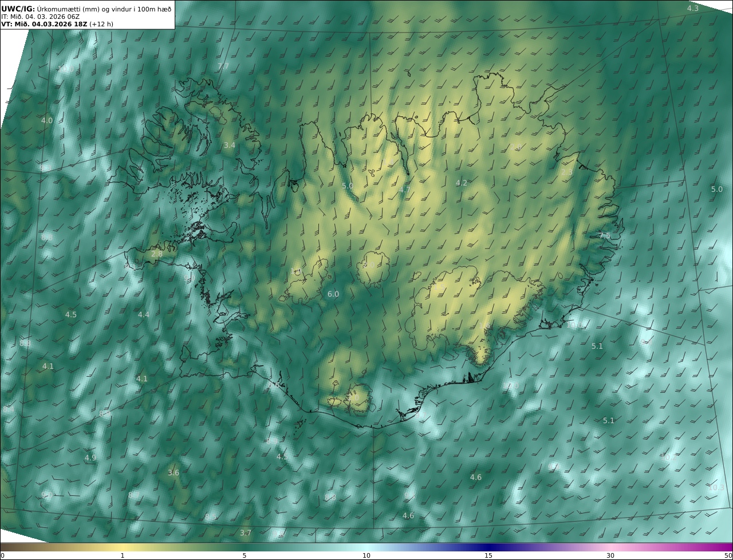Viewport: 733px width, 560px height.
Task: Click the 6.0 value label in central Iceland
Action: [333, 294]
